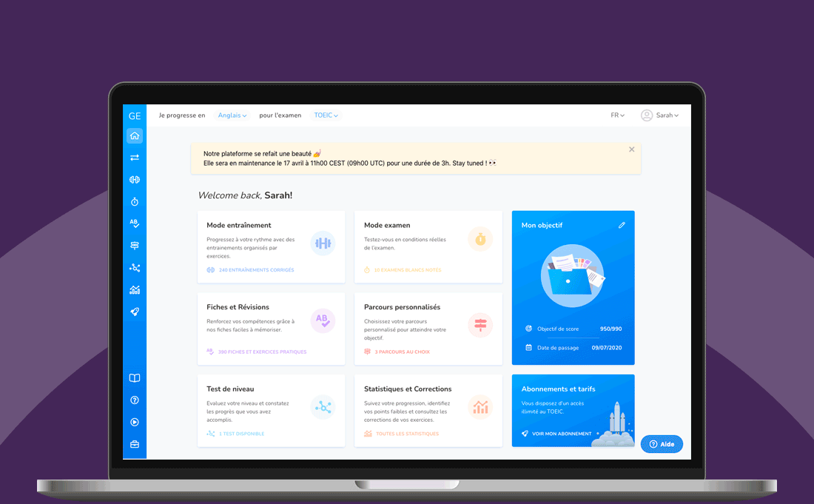Click the home icon in sidebar
The height and width of the screenshot is (504, 814).
[x=134, y=136]
